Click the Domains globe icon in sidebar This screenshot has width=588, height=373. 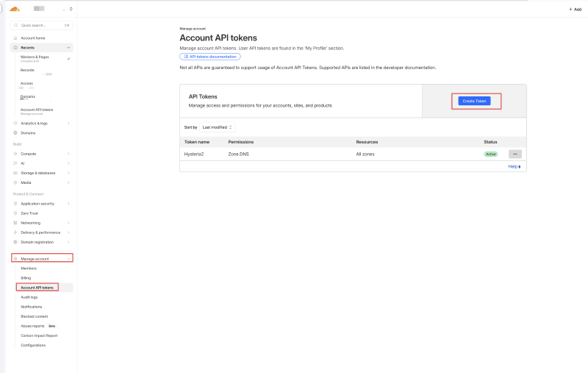(x=15, y=132)
